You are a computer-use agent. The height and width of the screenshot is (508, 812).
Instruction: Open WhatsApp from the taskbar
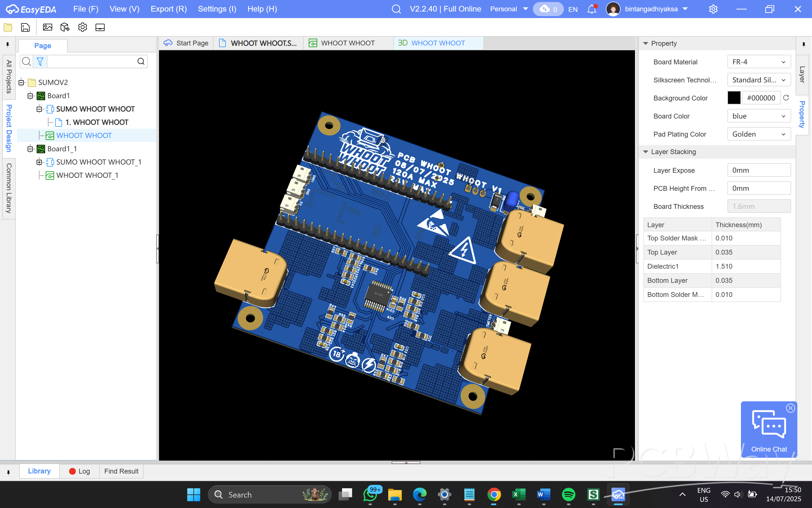370,494
